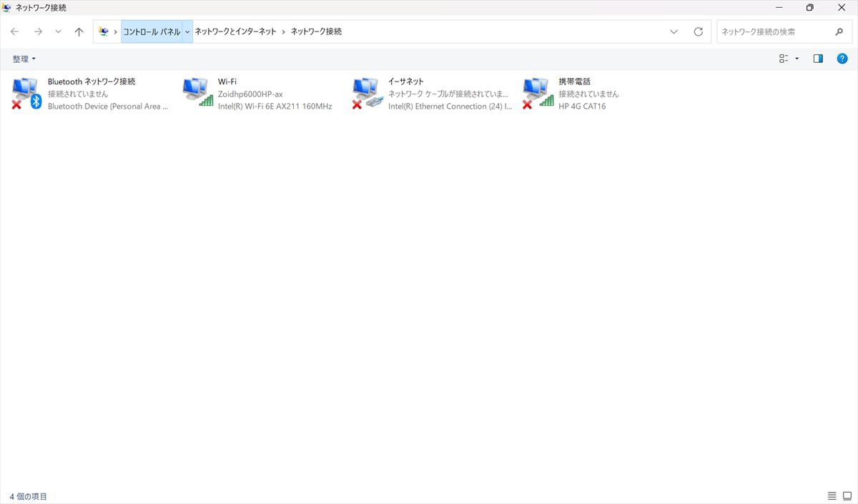This screenshot has height=504, width=858.
Task: Open the 整理 dropdown menu
Action: click(24, 59)
